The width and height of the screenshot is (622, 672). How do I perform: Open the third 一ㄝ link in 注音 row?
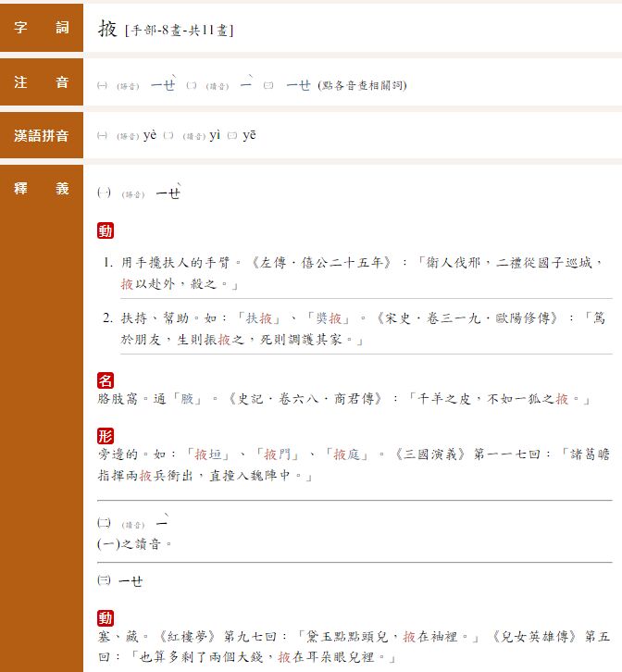pos(298,84)
